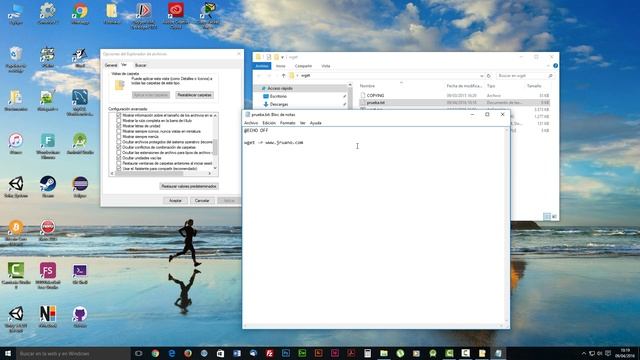This screenshot has height=360, width=640.
Task: Open the Recycle Bin desktop icon
Action: pyautogui.click(x=16, y=59)
